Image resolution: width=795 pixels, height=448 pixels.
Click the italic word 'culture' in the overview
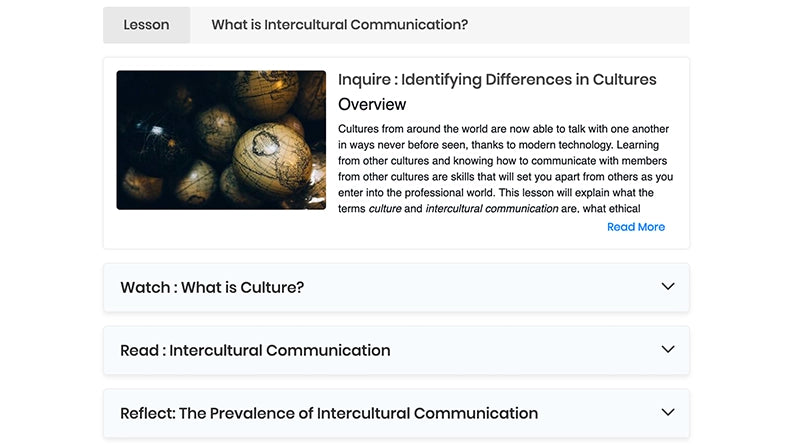pos(385,209)
